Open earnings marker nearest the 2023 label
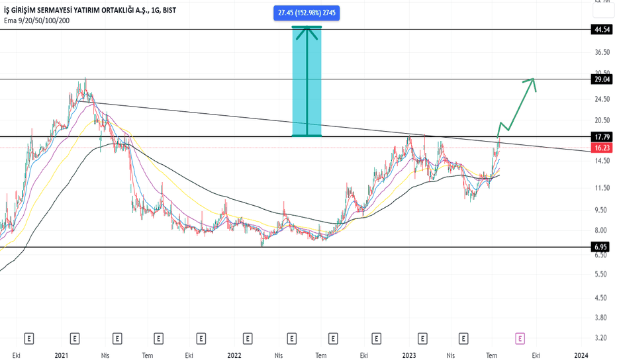Image resolution: width=617 pixels, height=364 pixels. 422,338
